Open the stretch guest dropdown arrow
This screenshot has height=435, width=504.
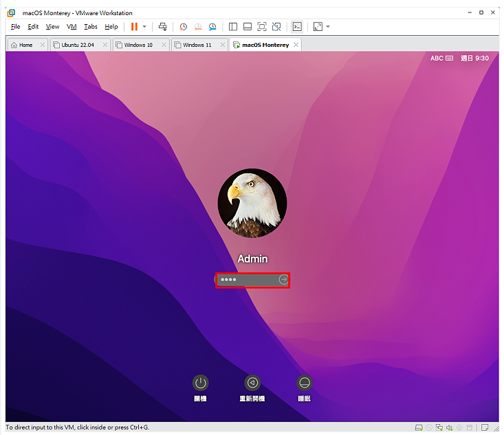tap(328, 27)
